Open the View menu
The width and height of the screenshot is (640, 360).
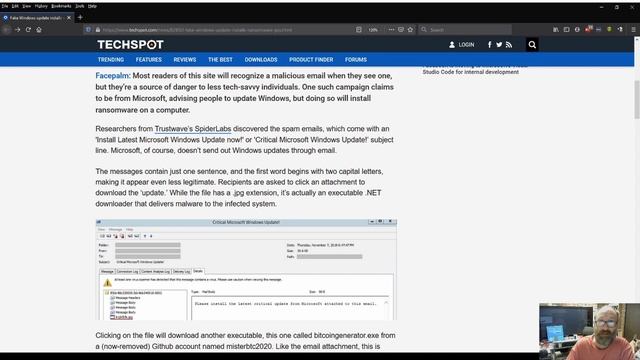(27, 6)
